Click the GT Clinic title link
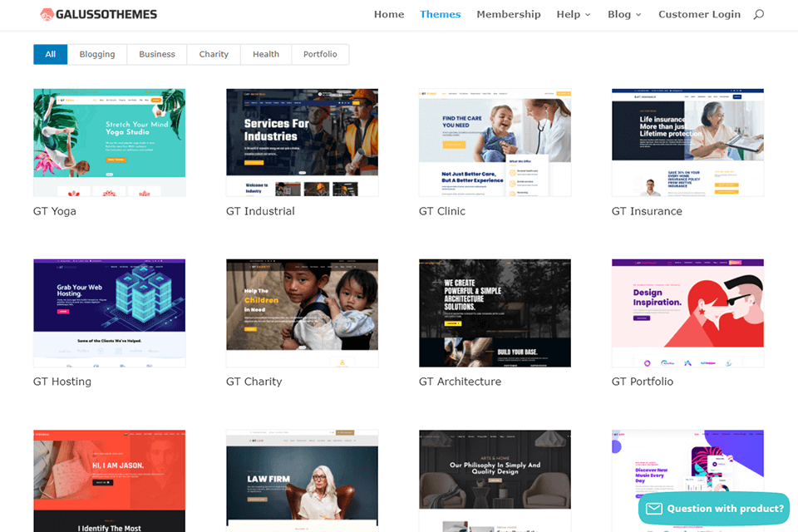798x532 pixels. [x=441, y=211]
